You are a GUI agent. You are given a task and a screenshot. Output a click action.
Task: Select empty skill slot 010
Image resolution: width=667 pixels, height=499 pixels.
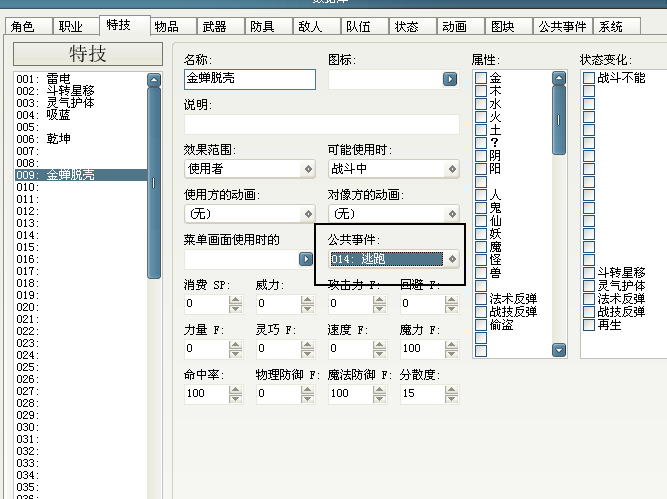[x=81, y=187]
